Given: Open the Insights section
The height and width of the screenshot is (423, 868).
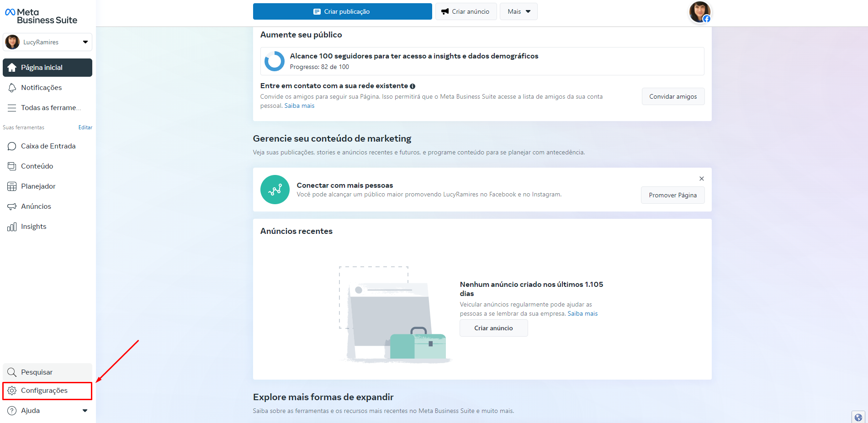Looking at the screenshot, I should [x=48, y=227].
